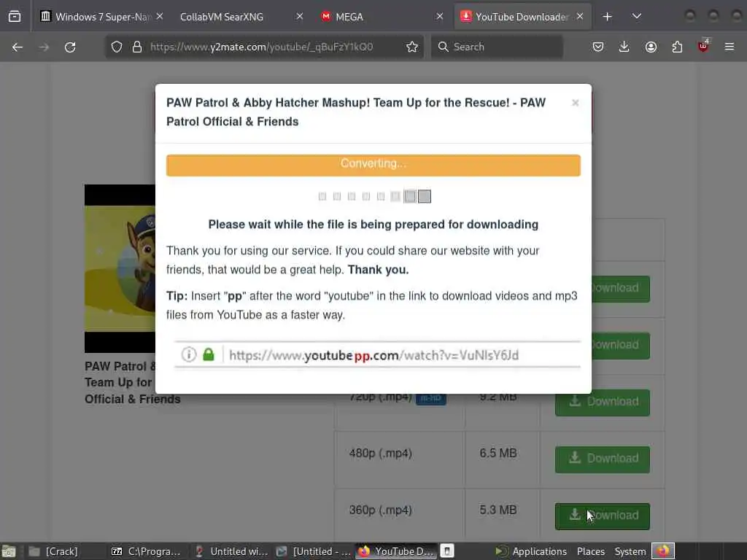Switch to the [Crack] folder window
This screenshot has height=560, width=747.
pos(53,551)
